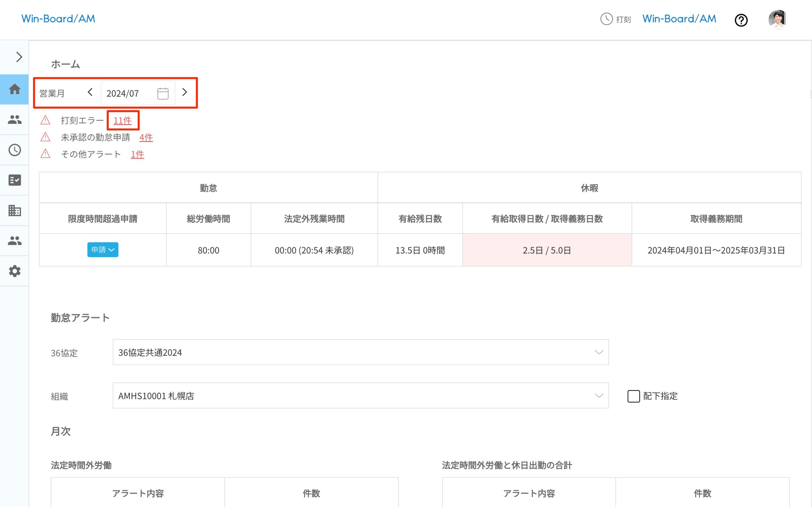This screenshot has width=812, height=507.
Task: Expand the collapsed sidebar with the chevron
Action: point(19,57)
